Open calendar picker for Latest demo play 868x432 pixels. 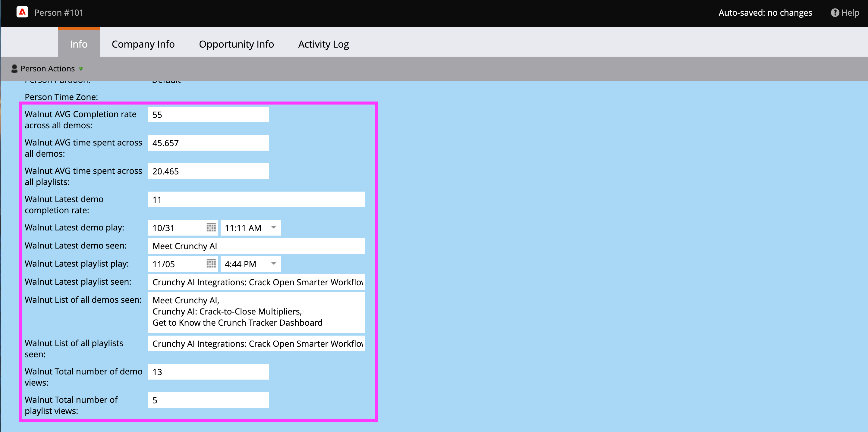[211, 228]
